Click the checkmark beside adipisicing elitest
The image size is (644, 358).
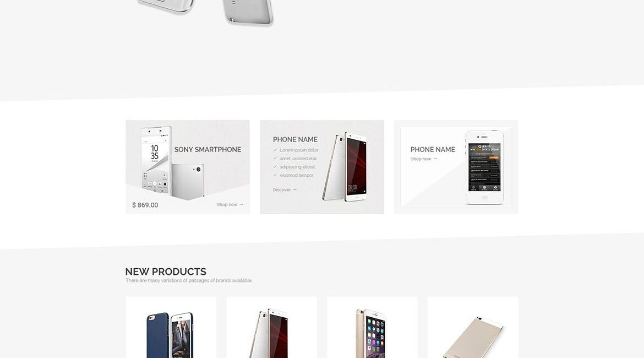coord(275,167)
